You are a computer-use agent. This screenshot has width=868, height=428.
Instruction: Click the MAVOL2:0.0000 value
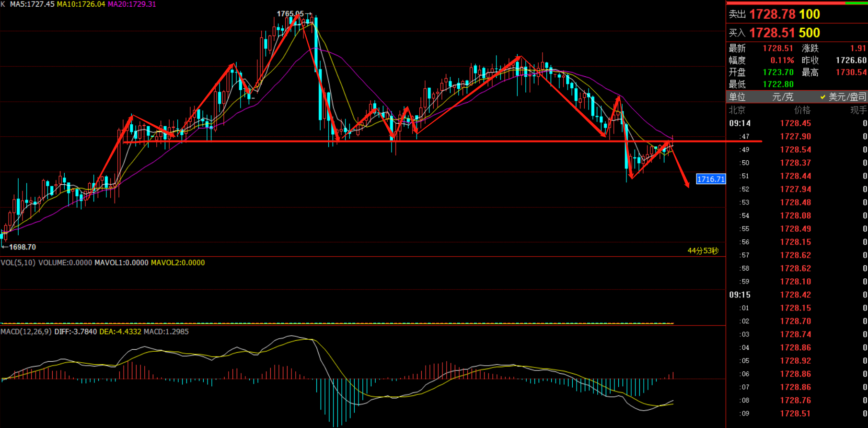[178, 262]
